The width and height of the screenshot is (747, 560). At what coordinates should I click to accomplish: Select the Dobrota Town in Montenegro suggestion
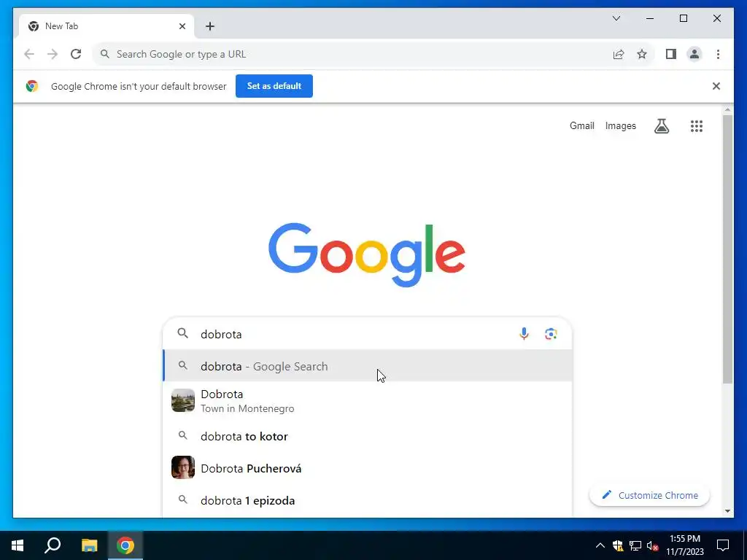click(368, 401)
